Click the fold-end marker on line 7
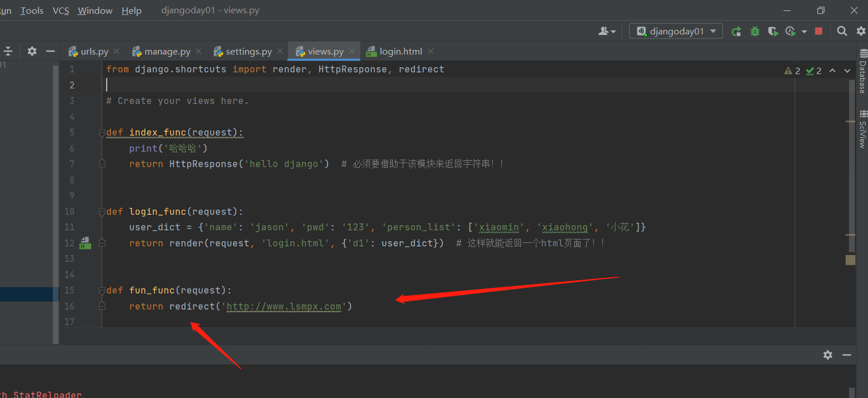This screenshot has width=868, height=398. [x=102, y=164]
